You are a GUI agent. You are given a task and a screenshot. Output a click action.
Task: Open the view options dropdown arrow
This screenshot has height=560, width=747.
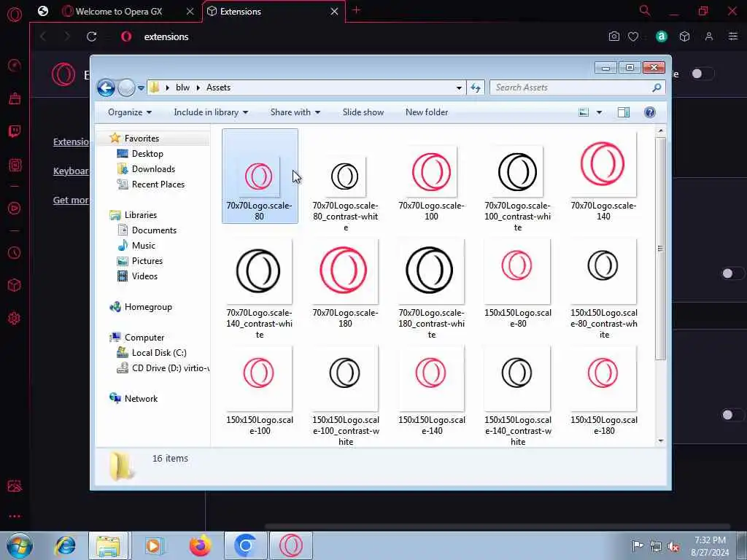pyautogui.click(x=600, y=112)
